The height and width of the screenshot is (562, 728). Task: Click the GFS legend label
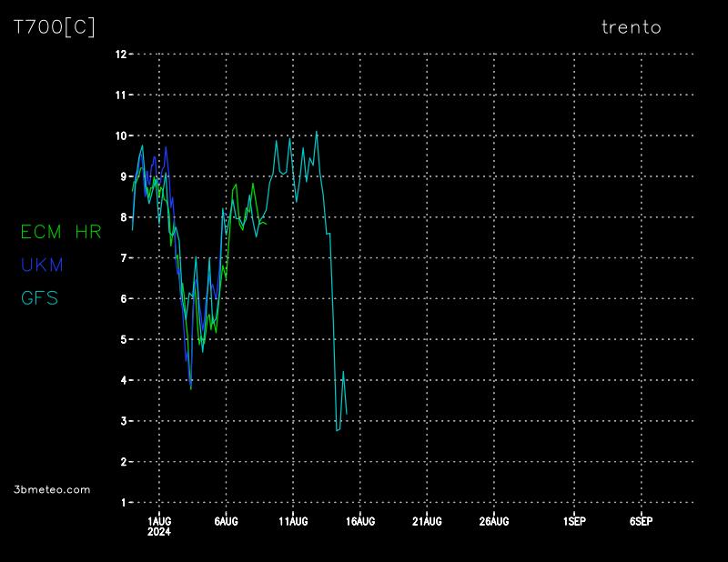tap(39, 297)
